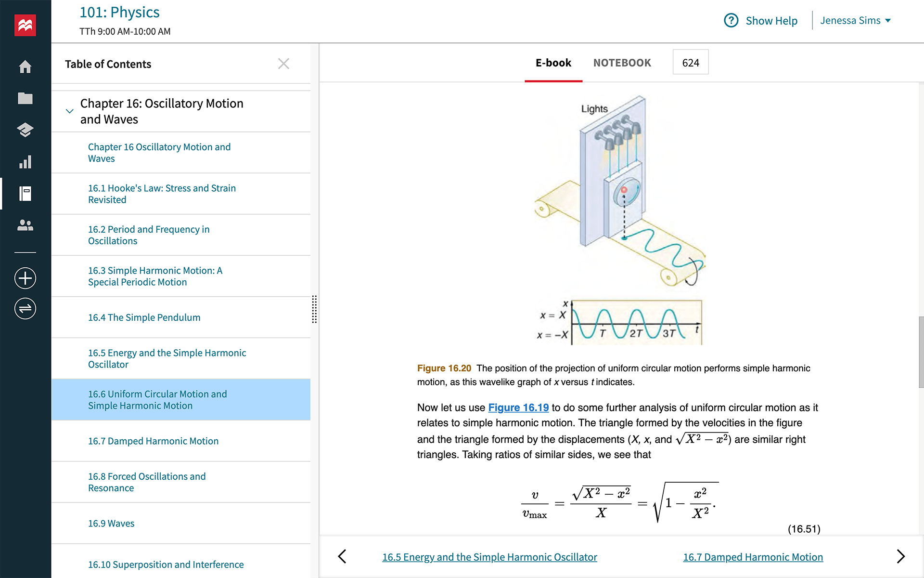Select 16.4 The Simple Pendulum section

coord(144,317)
